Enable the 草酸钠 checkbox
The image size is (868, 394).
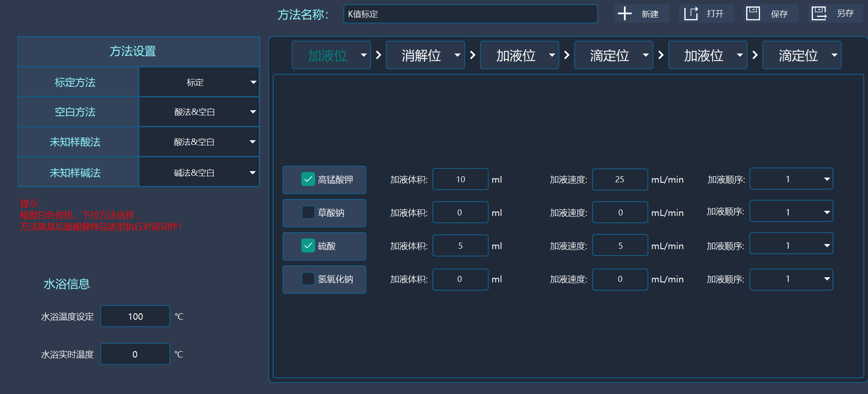coord(308,213)
